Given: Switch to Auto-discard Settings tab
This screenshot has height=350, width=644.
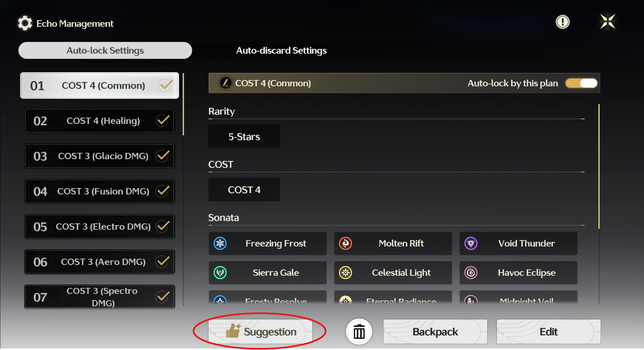Looking at the screenshot, I should [x=281, y=50].
